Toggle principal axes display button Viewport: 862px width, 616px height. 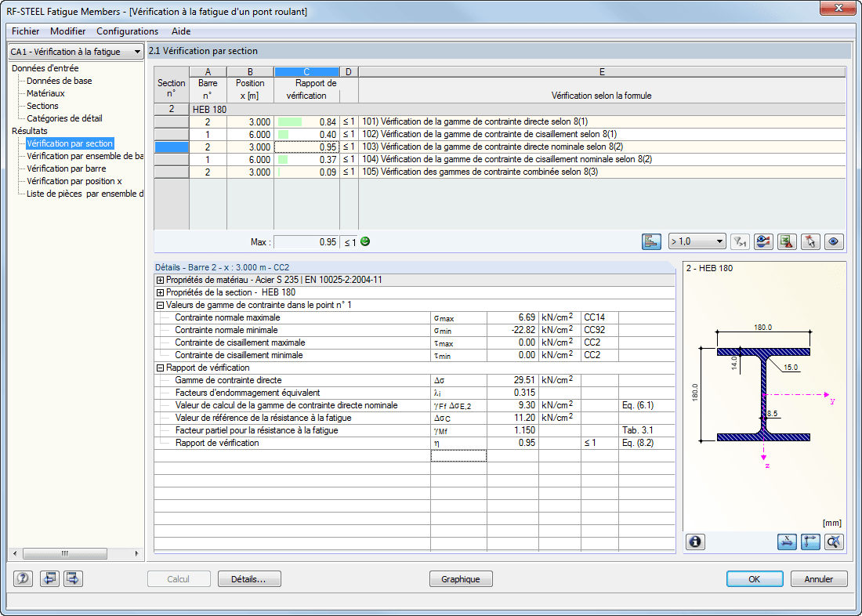810,542
